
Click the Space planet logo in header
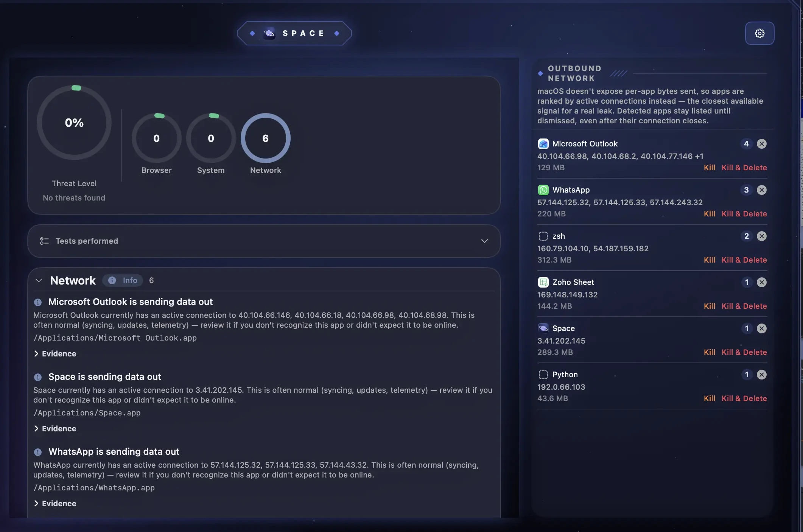(x=269, y=33)
